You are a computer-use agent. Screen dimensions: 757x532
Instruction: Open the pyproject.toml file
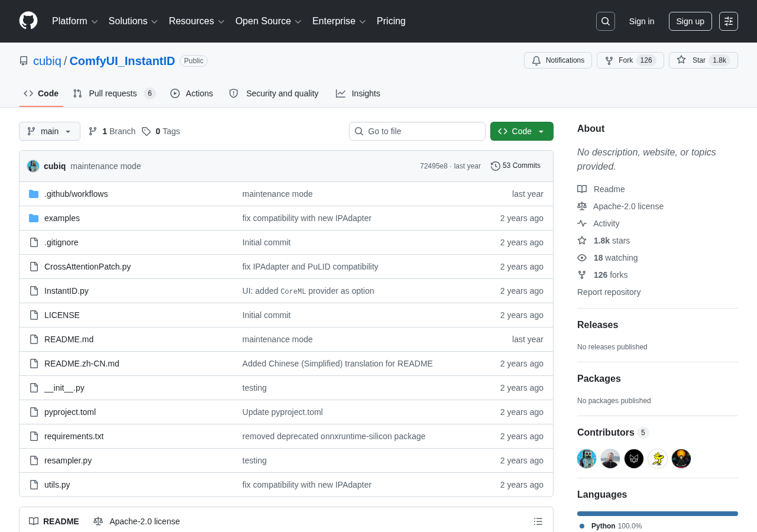pos(70,412)
